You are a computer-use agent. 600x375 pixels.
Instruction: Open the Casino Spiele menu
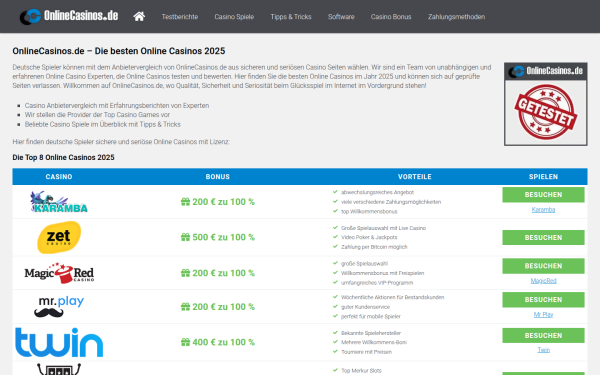tap(234, 17)
